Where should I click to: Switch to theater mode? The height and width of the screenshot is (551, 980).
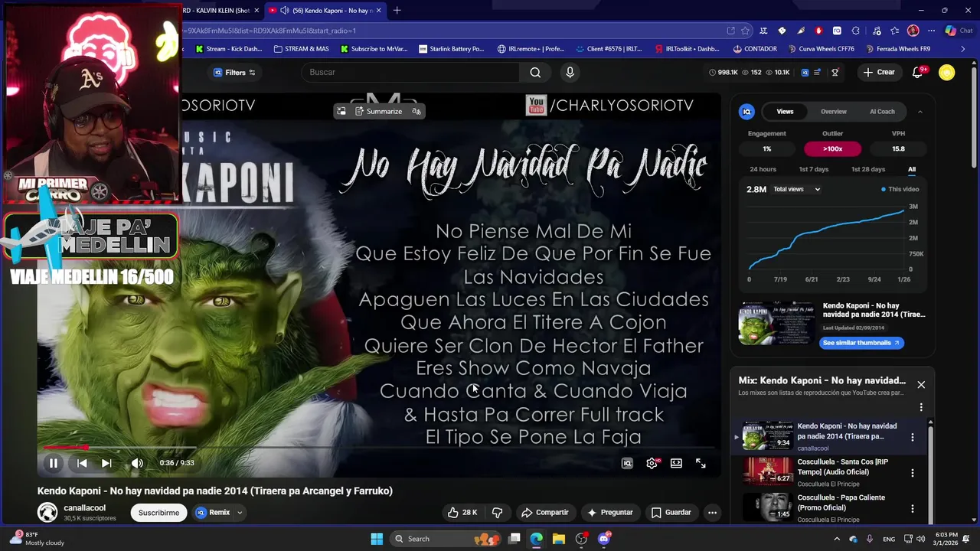676,463
